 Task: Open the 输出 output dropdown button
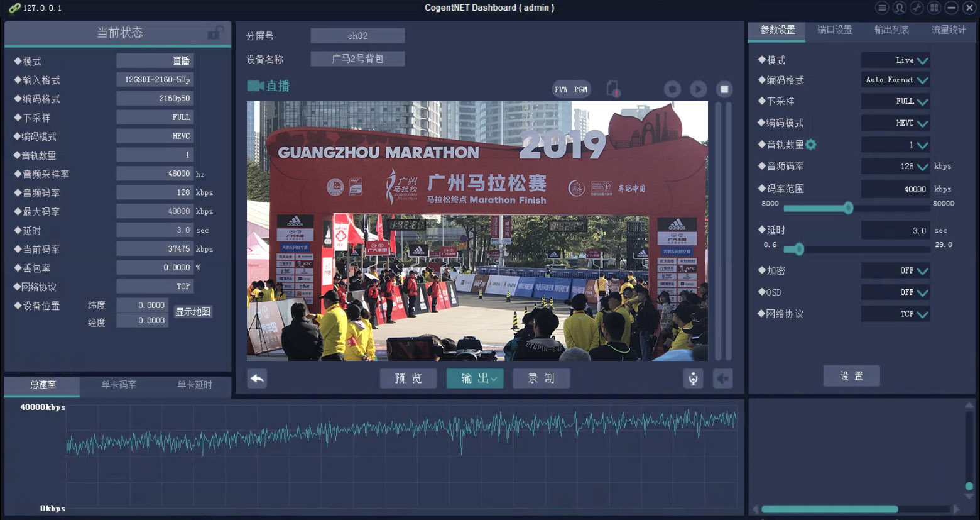pyautogui.click(x=475, y=379)
